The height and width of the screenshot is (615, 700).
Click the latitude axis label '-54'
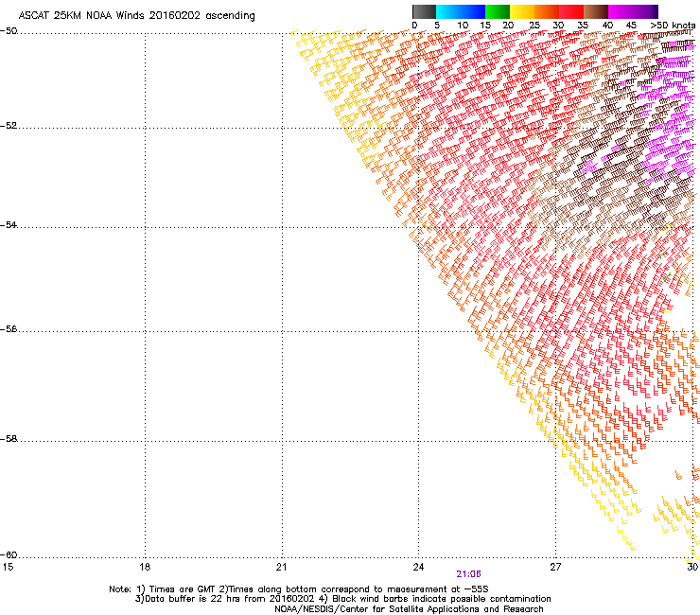pos(9,224)
